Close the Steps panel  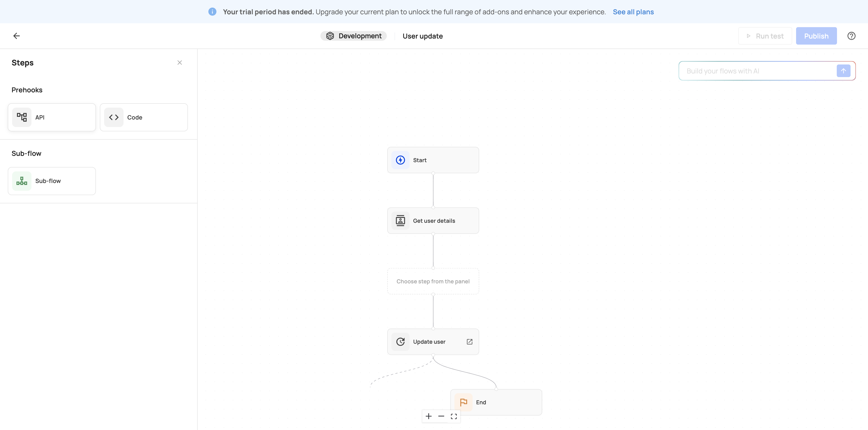[180, 62]
